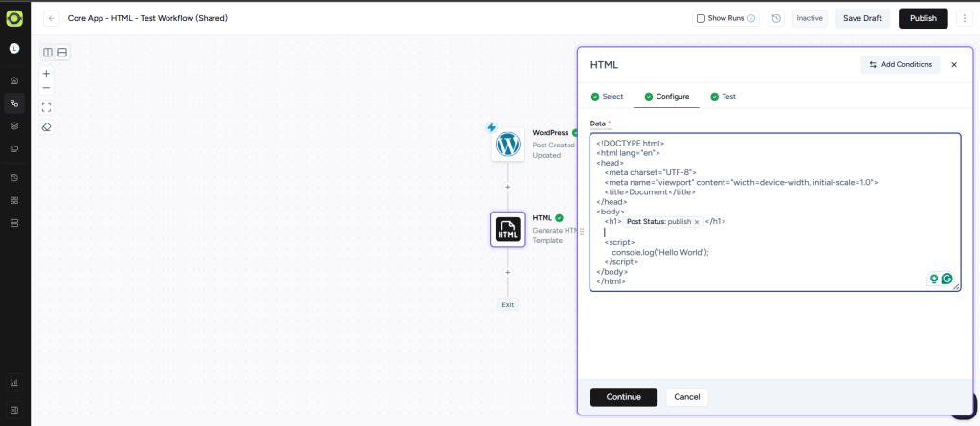Click the Grammarly icon in Data field
This screenshot has width=980, height=426.
pos(947,280)
